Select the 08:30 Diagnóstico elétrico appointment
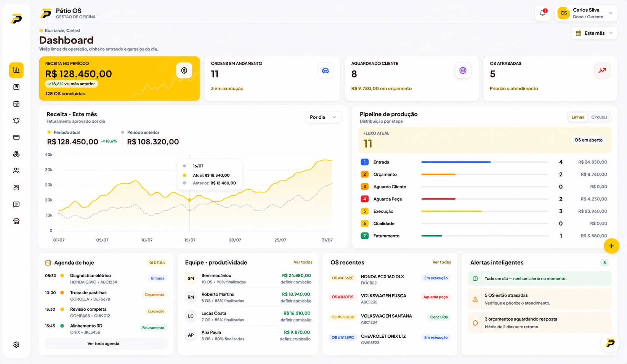 click(x=106, y=279)
